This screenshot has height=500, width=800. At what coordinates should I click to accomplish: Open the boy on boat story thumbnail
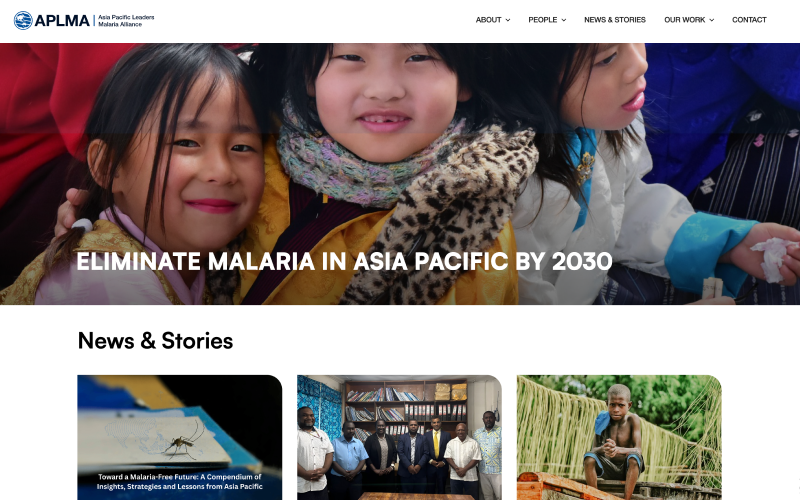pyautogui.click(x=619, y=438)
